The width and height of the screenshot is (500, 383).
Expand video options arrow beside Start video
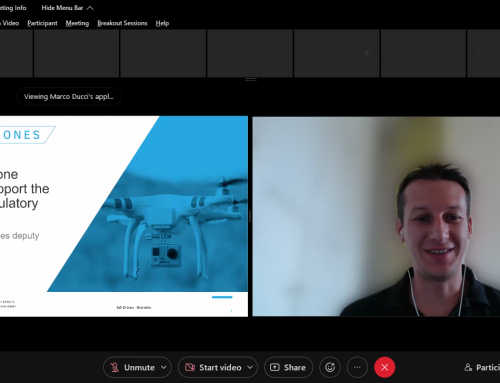pyautogui.click(x=250, y=367)
